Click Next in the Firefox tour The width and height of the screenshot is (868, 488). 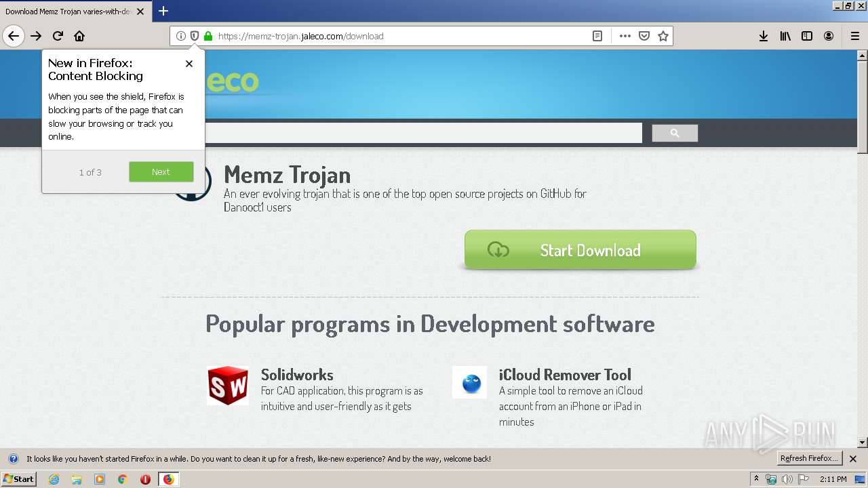161,171
